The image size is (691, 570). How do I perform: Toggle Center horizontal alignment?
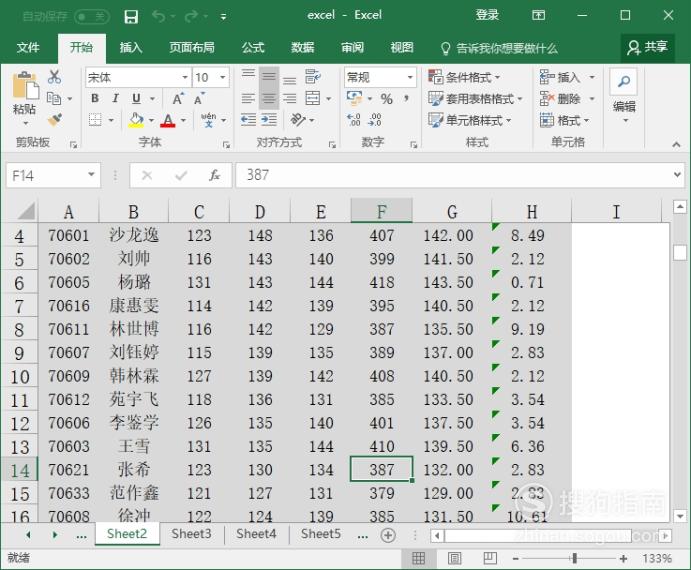(x=269, y=98)
